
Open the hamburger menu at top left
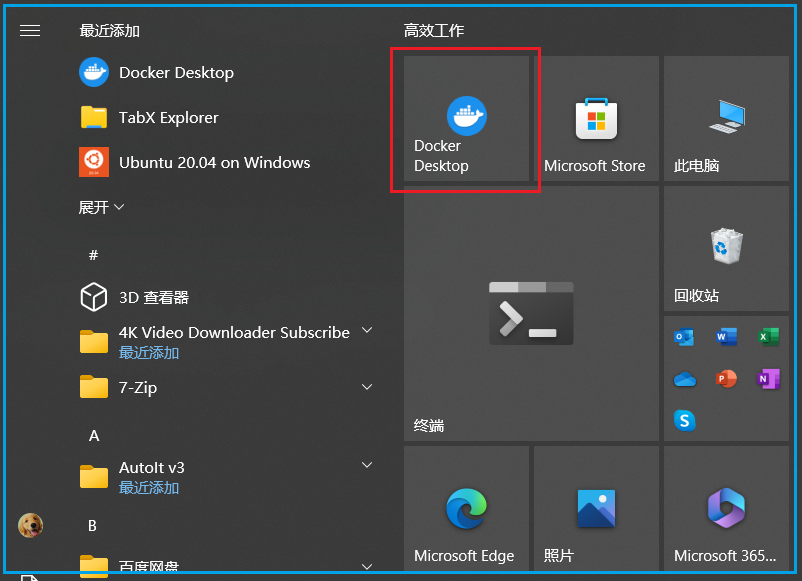[x=30, y=30]
